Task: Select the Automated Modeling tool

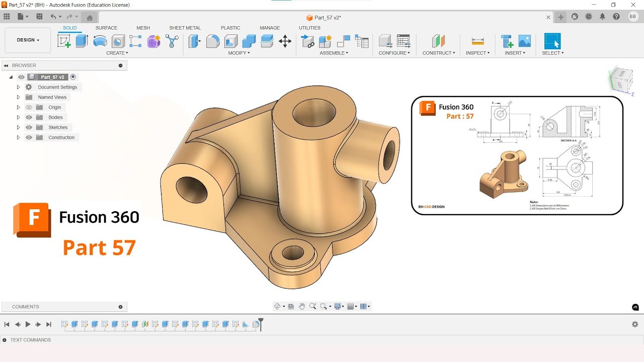Action: 172,41
